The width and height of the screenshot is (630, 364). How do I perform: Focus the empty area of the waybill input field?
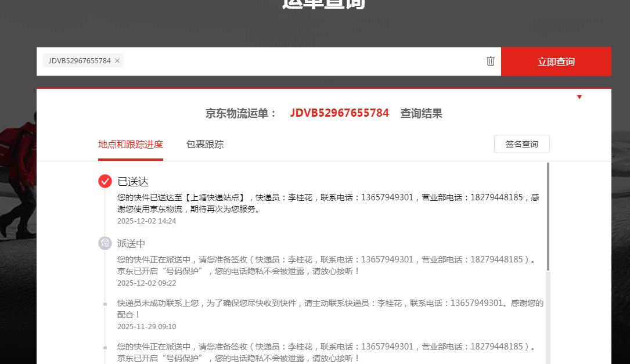[x=302, y=61]
